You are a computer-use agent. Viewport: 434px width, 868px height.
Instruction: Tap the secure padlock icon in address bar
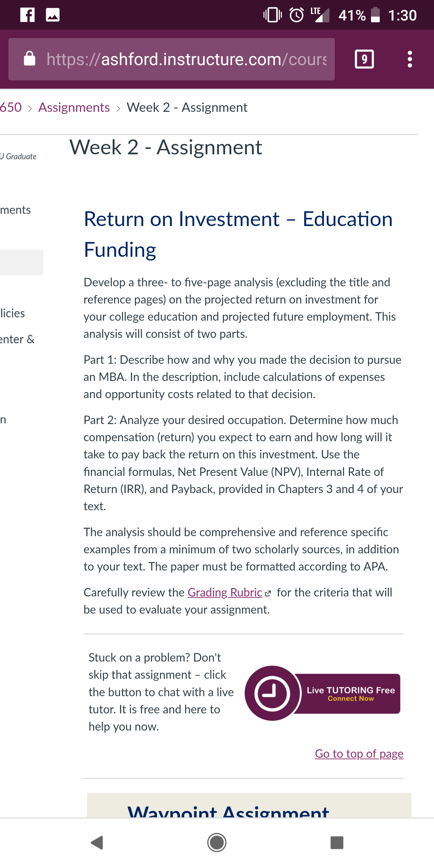[x=29, y=59]
